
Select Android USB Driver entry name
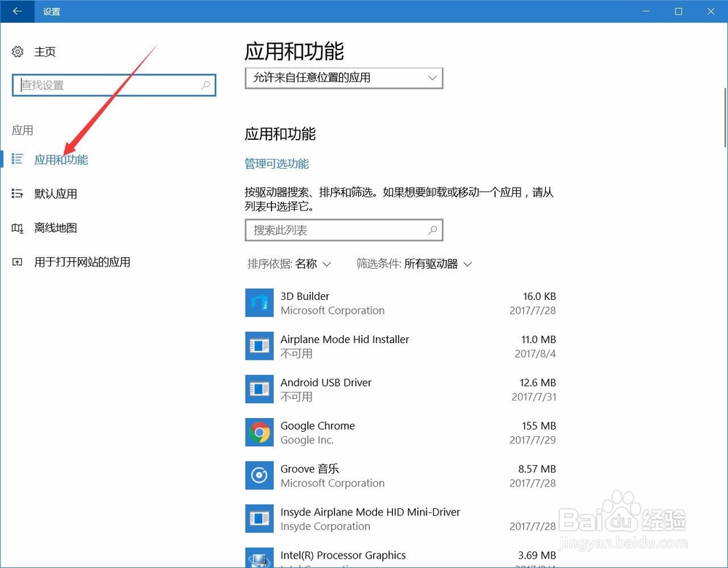point(326,383)
